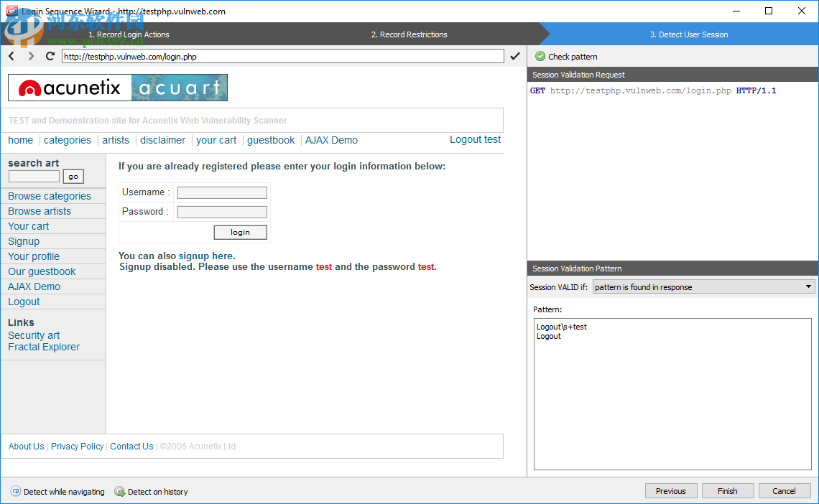This screenshot has height=504, width=819.
Task: Open Our guestbook sidebar link
Action: [41, 272]
